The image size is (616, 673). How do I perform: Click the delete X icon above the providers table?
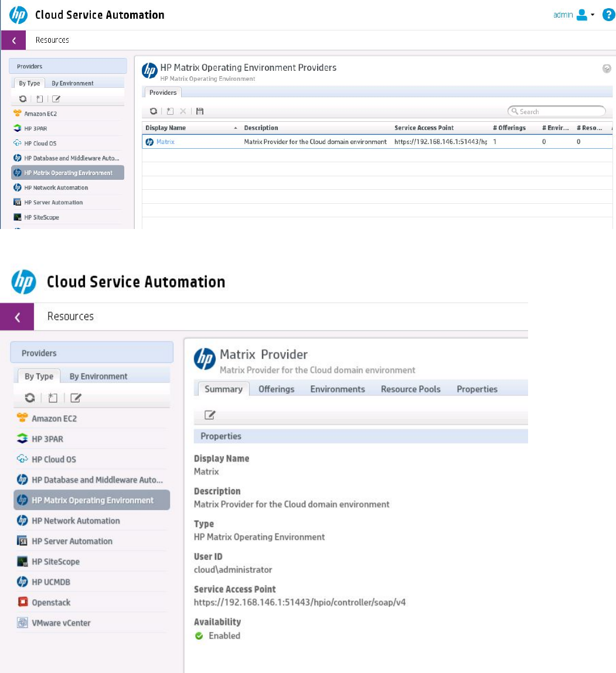[x=183, y=111]
